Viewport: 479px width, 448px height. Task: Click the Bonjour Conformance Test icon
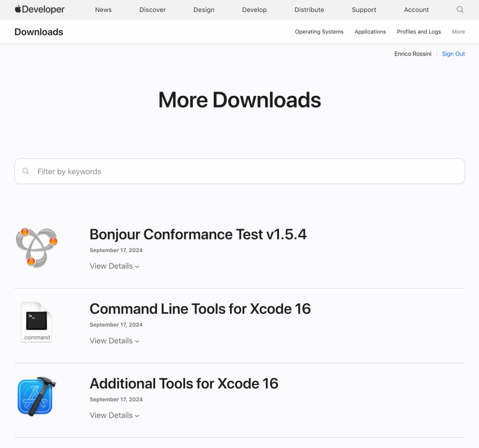[x=37, y=247]
